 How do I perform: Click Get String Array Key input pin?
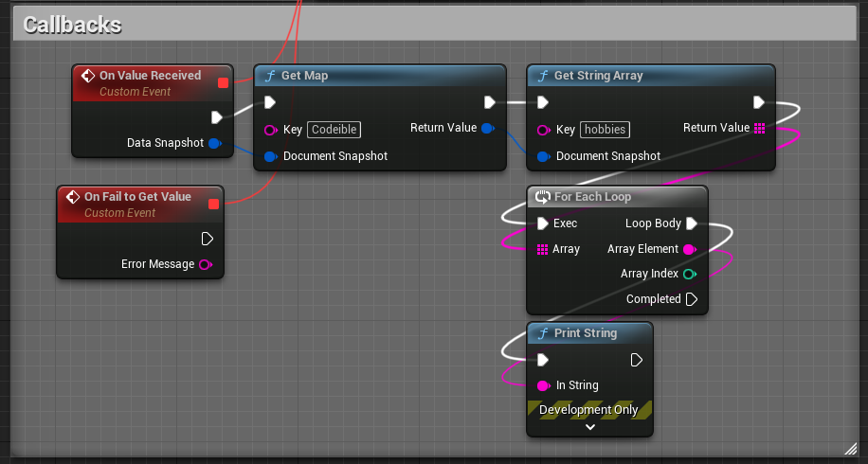coord(544,130)
